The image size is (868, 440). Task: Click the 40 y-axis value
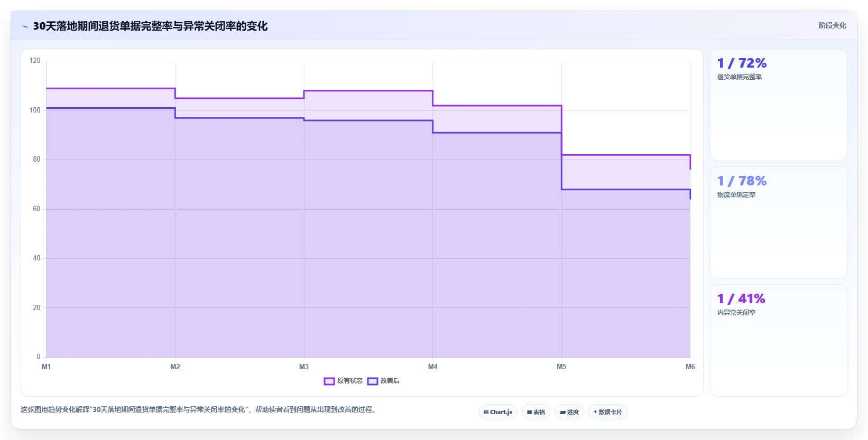click(x=36, y=258)
